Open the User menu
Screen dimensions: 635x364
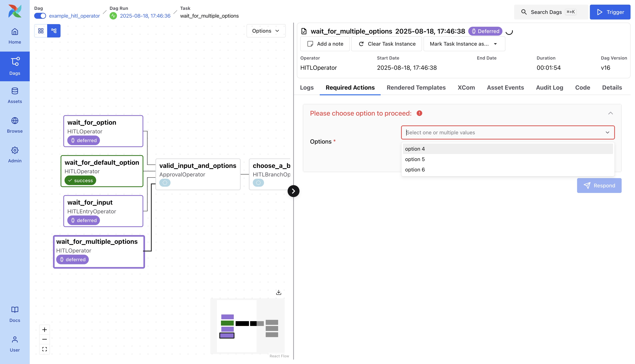click(x=15, y=344)
